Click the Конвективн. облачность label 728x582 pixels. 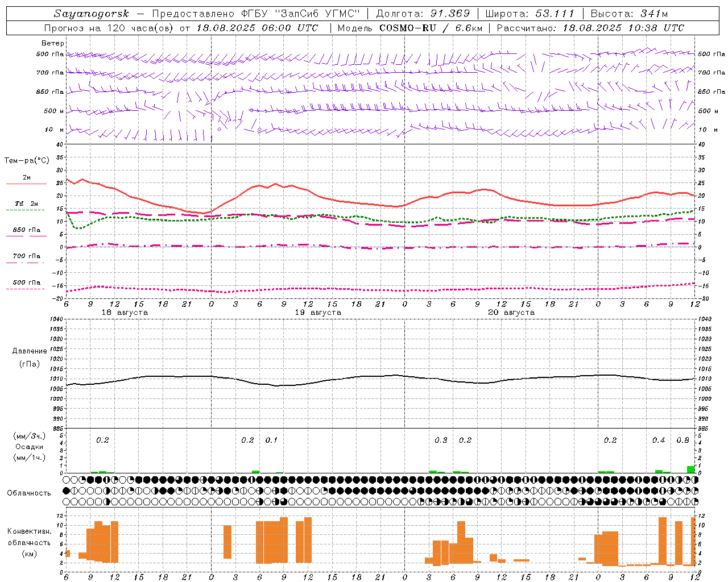pyautogui.click(x=29, y=537)
